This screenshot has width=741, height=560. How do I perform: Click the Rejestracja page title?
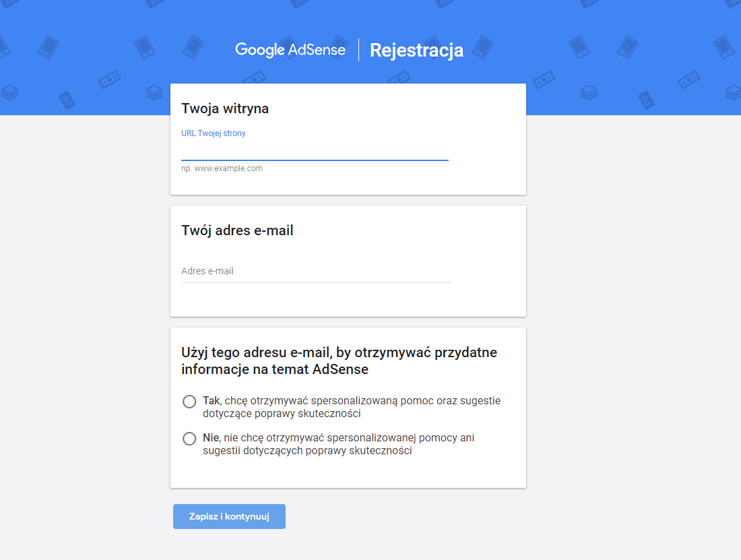(x=416, y=51)
